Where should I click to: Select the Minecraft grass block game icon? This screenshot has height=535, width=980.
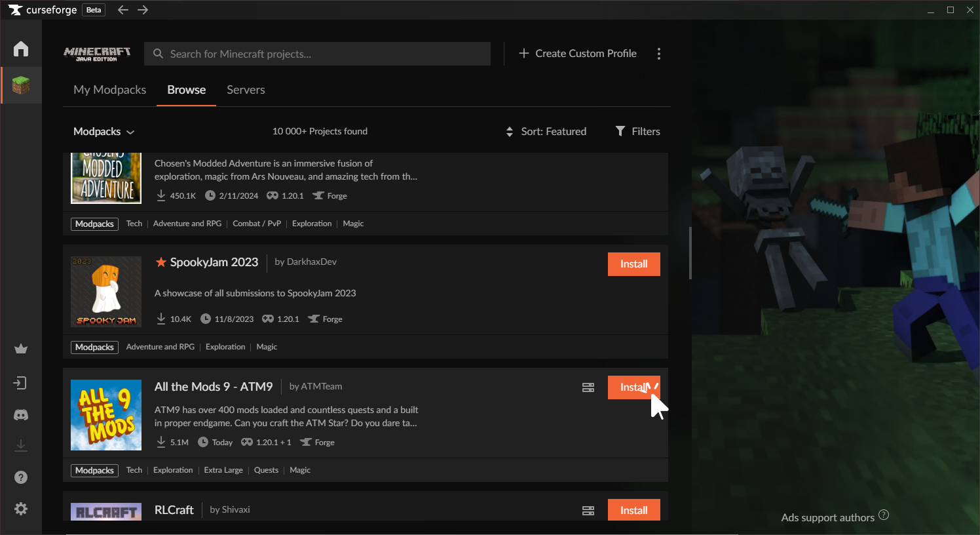[x=21, y=85]
